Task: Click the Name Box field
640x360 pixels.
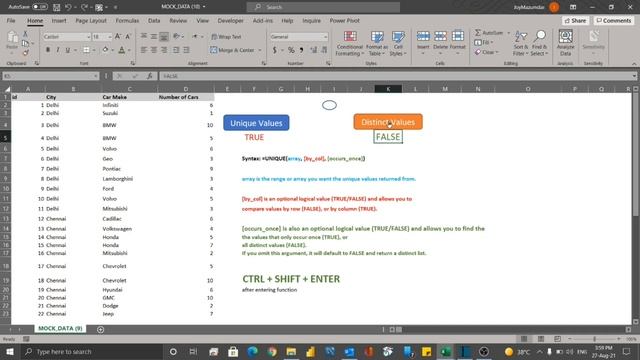Action: pos(51,76)
